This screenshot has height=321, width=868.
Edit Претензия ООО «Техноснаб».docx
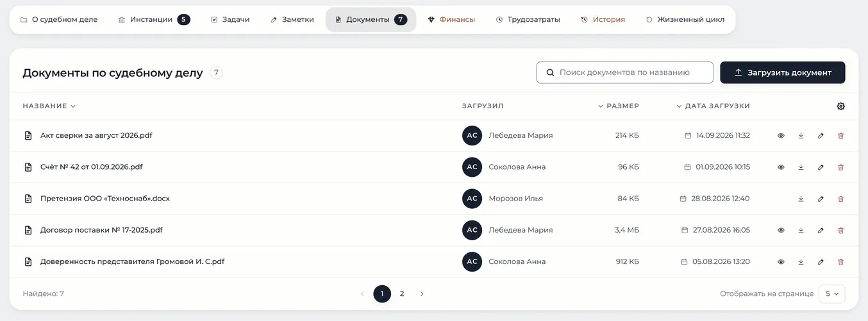821,199
